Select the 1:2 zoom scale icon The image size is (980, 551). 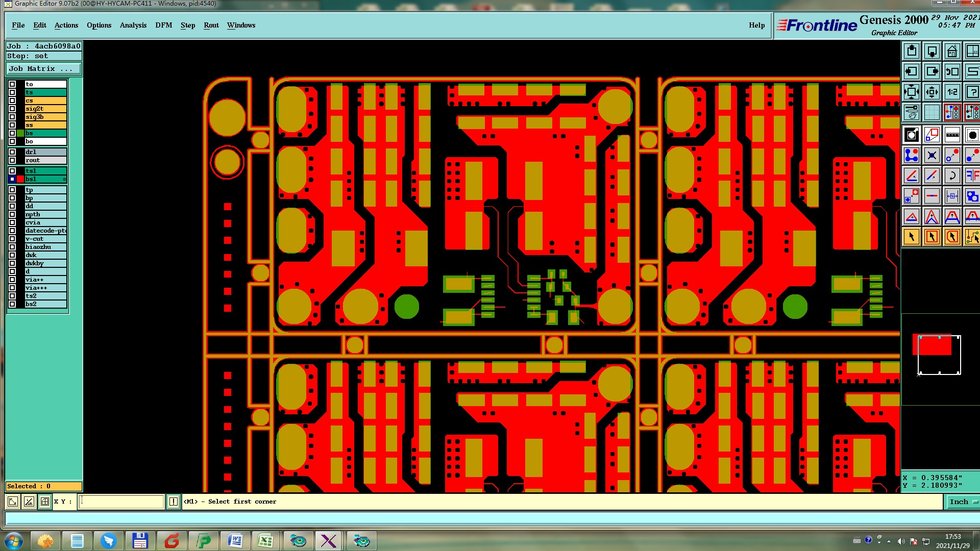click(952, 92)
